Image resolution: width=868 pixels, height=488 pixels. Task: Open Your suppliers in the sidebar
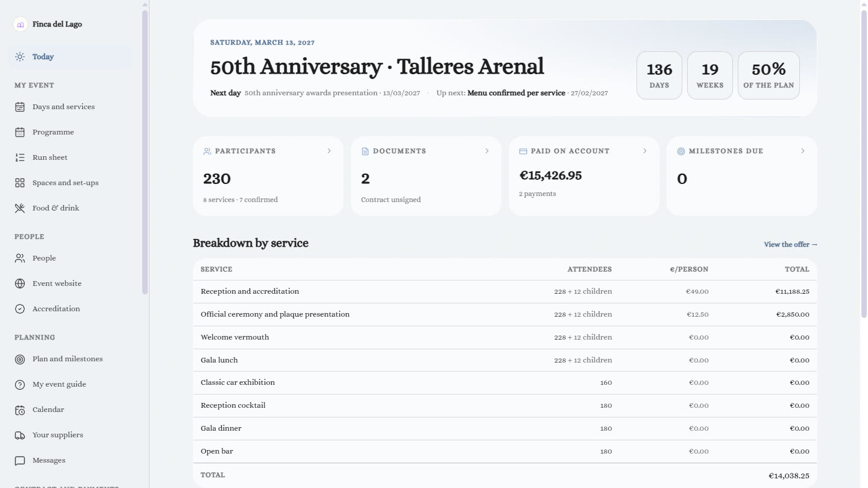71,435
